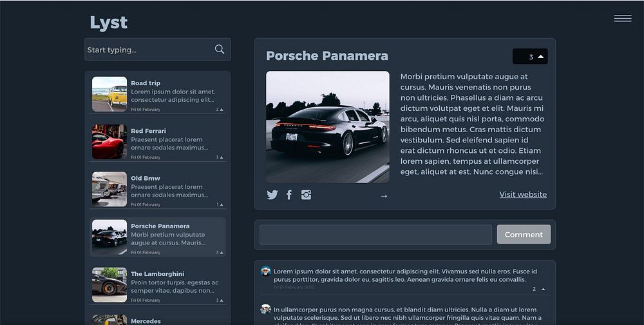Upvote arrow on Old Bmw item

click(x=222, y=204)
